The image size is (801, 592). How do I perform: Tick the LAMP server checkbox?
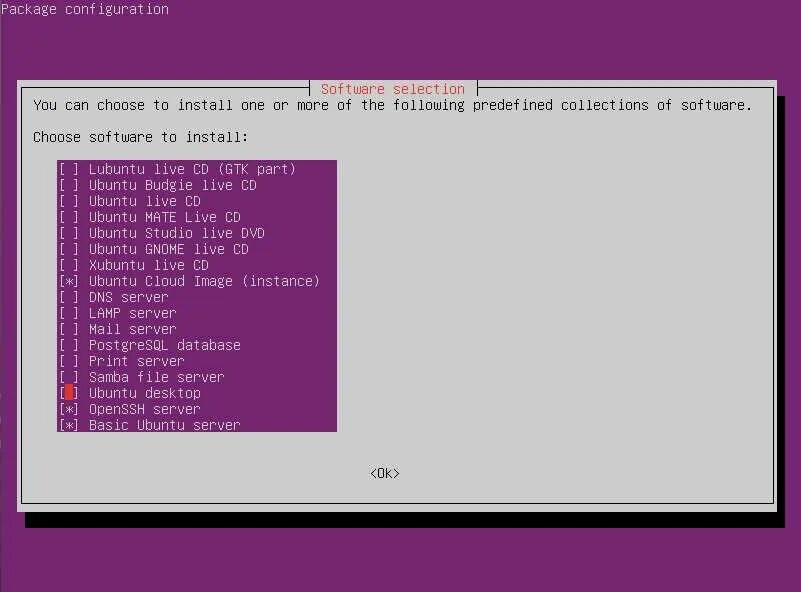coord(69,313)
